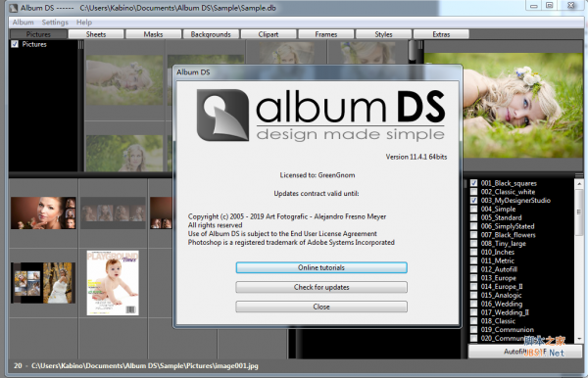This screenshot has width=588, height=378.
Task: Uncheck the 001_Black_squares style
Action: (474, 183)
